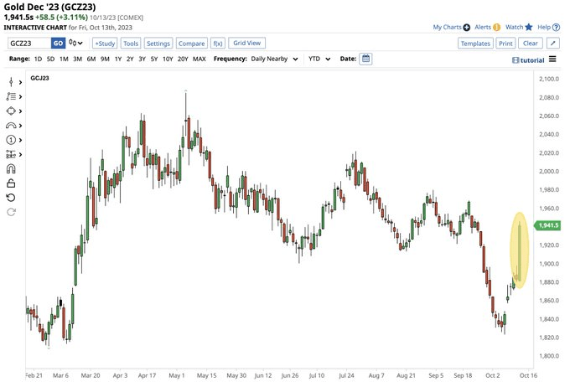Image resolution: width=570 pixels, height=392 pixels.
Task: Click the expand chart arrow icon
Action: click(x=553, y=43)
